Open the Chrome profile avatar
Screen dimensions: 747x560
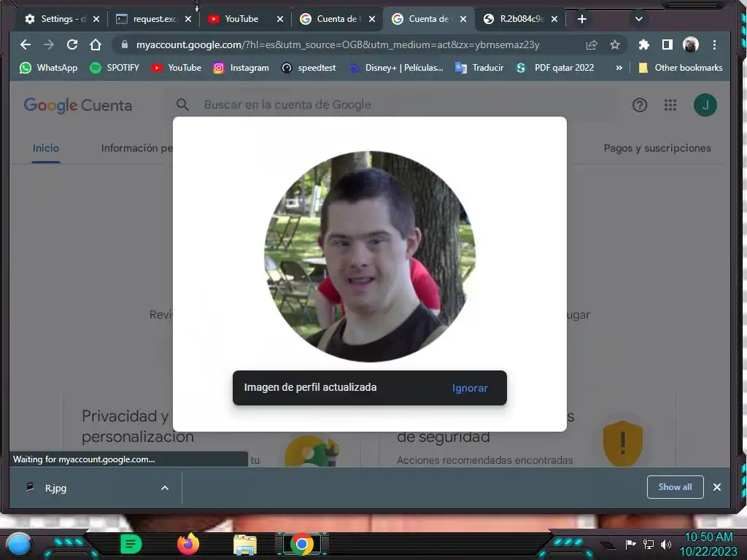point(691,44)
